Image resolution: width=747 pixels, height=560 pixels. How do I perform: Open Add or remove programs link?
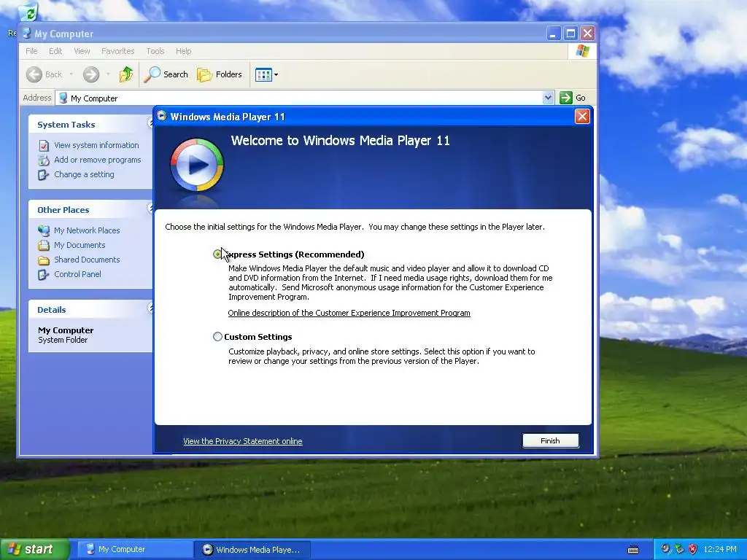pyautogui.click(x=97, y=160)
